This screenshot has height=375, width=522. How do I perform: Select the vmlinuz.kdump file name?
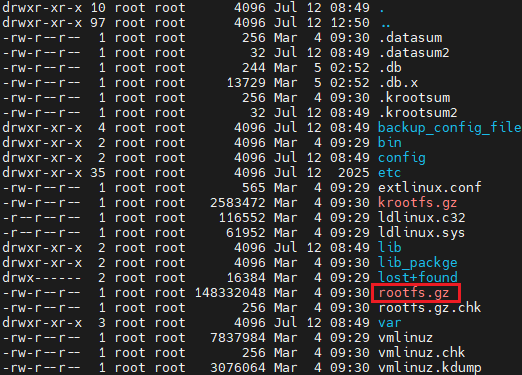430,368
